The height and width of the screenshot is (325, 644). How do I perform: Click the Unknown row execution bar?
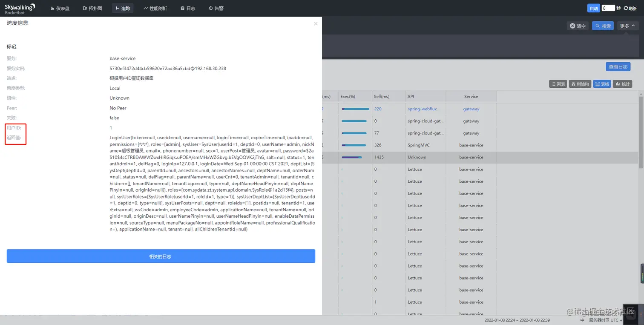(352, 157)
